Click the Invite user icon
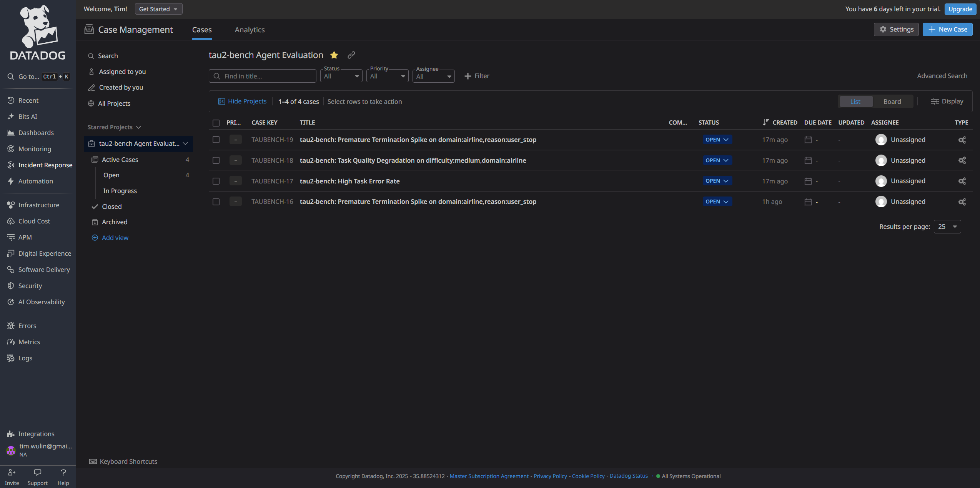 pyautogui.click(x=12, y=473)
